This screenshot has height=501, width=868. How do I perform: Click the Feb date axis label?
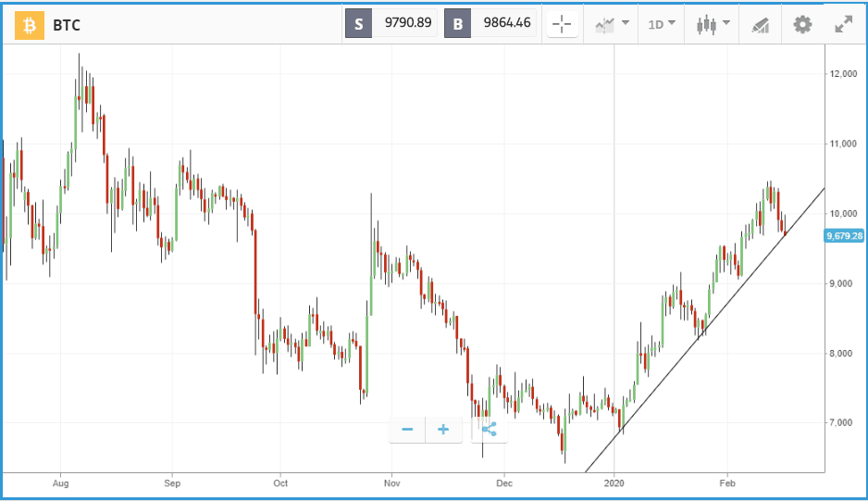tap(727, 483)
